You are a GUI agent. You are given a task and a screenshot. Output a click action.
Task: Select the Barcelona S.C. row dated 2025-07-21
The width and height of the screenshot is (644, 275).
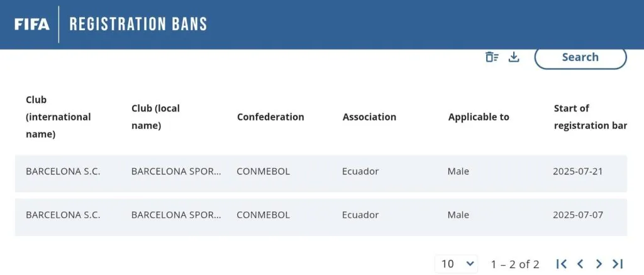pyautogui.click(x=63, y=171)
